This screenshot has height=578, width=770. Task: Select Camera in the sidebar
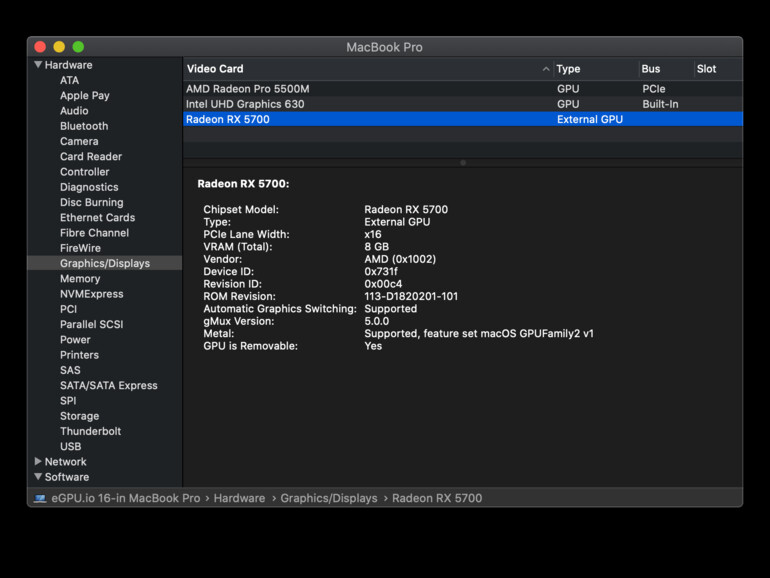(x=79, y=141)
